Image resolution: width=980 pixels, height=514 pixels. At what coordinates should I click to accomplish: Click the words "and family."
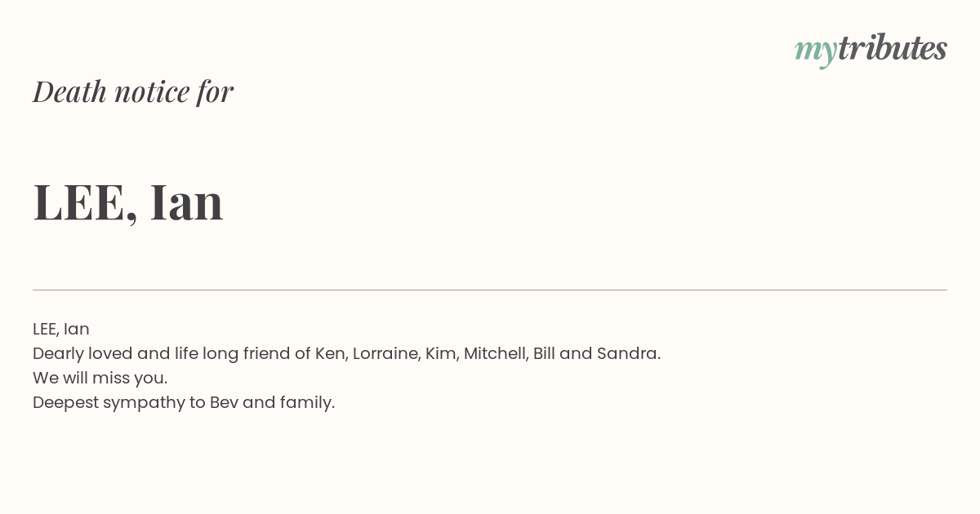coord(289,403)
